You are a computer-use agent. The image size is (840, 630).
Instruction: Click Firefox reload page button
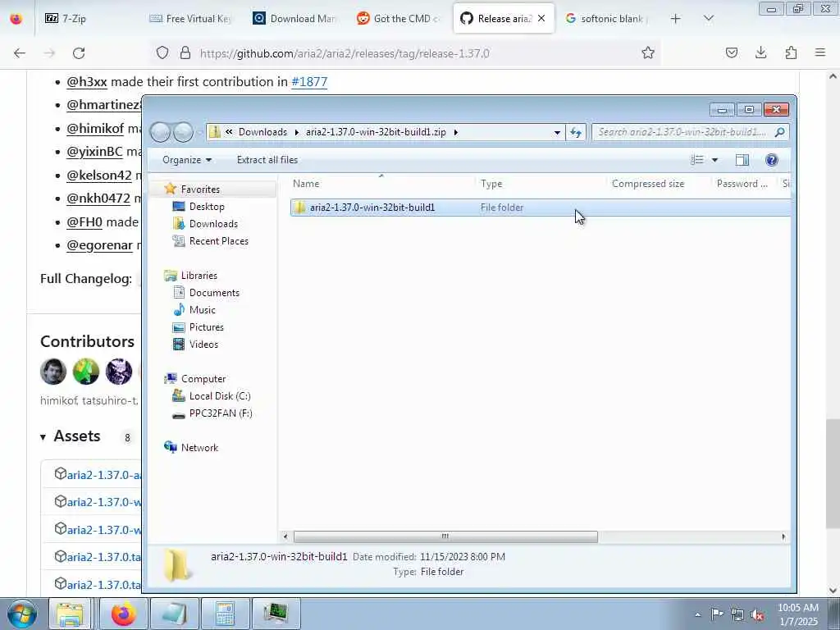79,53
